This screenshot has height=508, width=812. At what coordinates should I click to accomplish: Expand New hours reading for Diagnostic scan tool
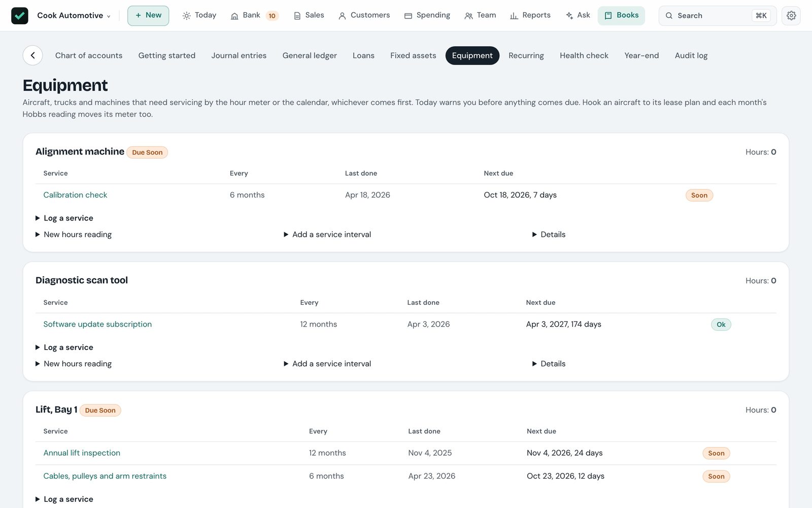point(74,364)
